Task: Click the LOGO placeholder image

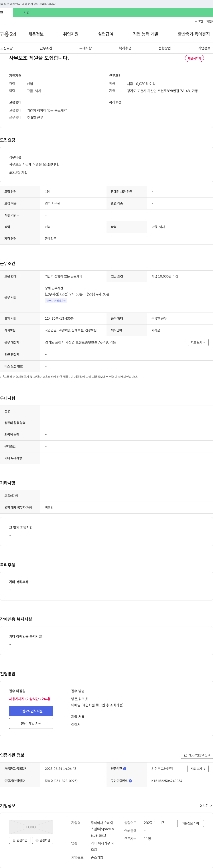Action: (x=31, y=827)
